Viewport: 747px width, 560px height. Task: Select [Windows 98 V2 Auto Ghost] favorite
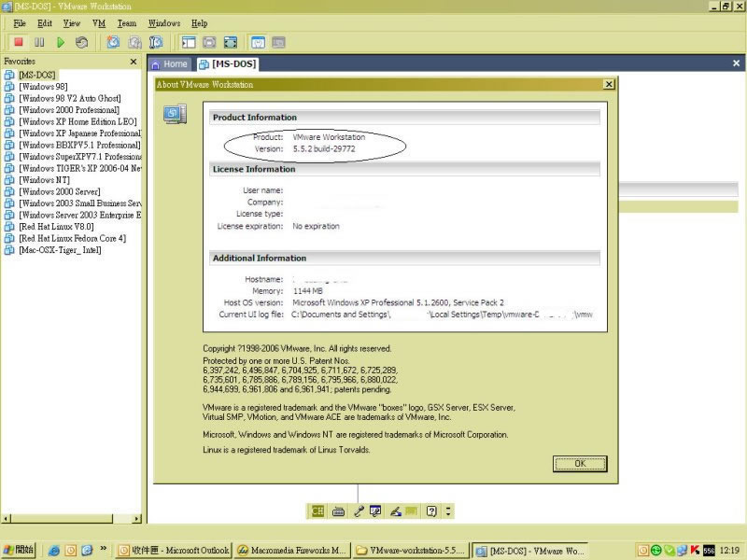(70, 99)
